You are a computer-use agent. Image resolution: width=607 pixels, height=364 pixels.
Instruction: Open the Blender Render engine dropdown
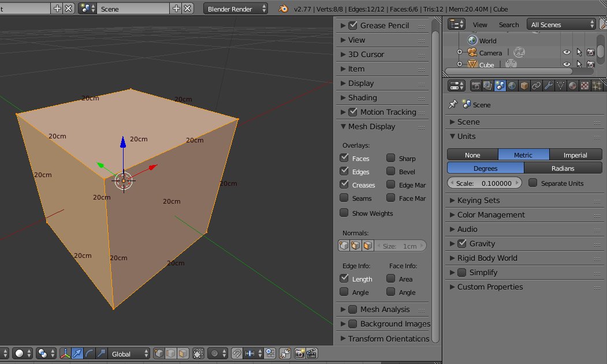(236, 9)
